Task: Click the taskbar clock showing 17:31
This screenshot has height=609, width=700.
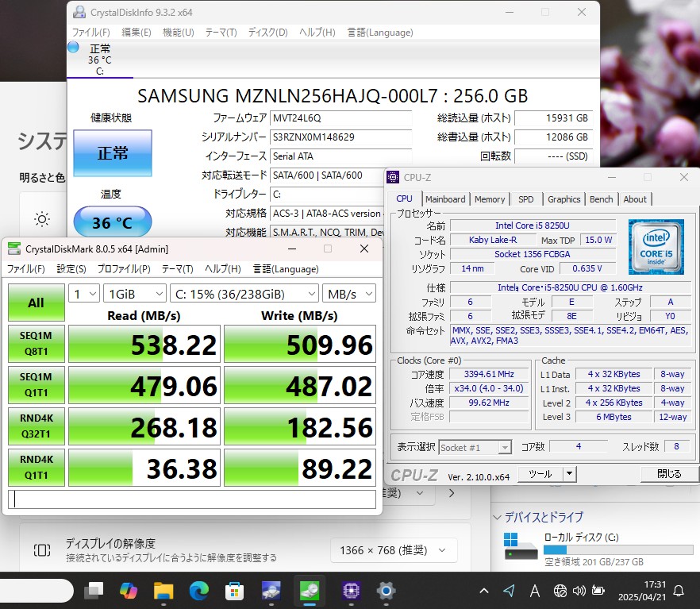Action: click(x=641, y=591)
